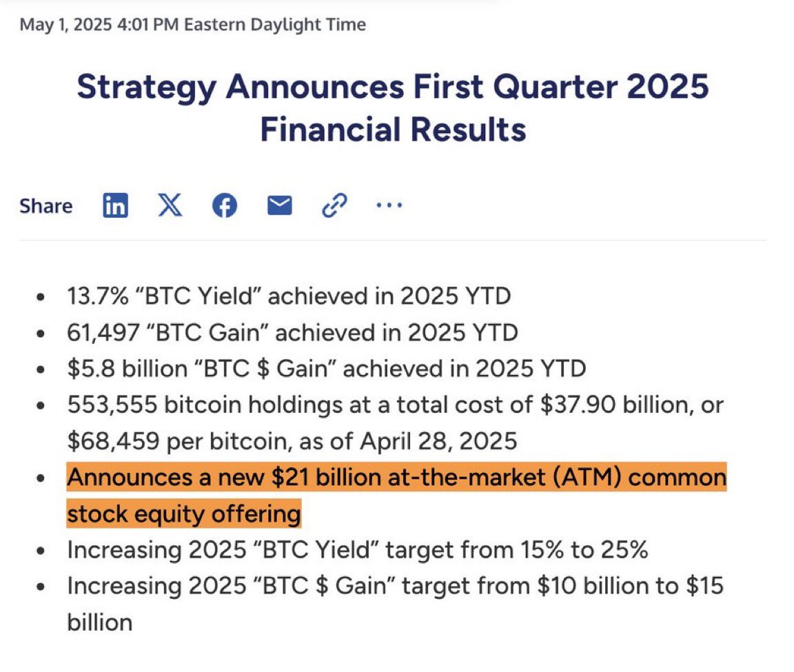Select the LinkedIn share icon

(115, 205)
